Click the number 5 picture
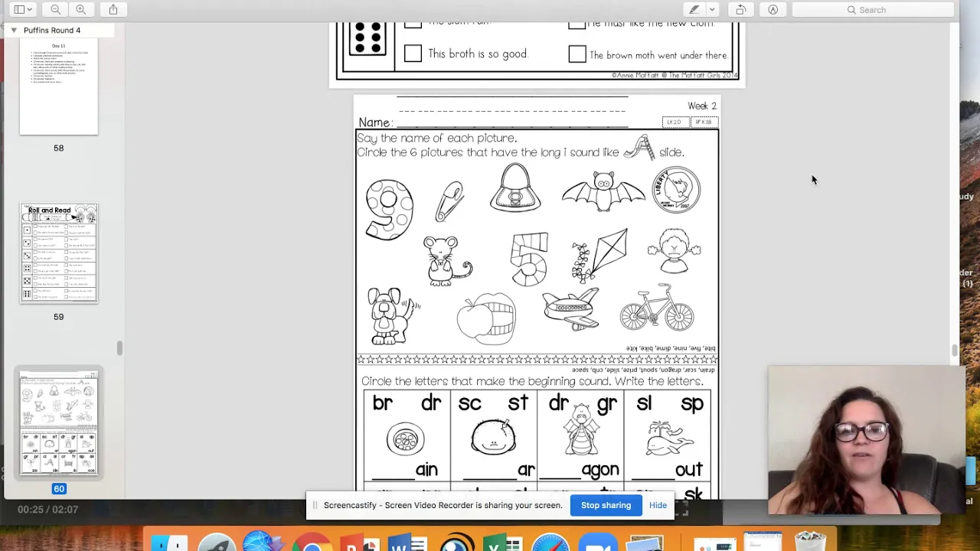 pyautogui.click(x=530, y=259)
